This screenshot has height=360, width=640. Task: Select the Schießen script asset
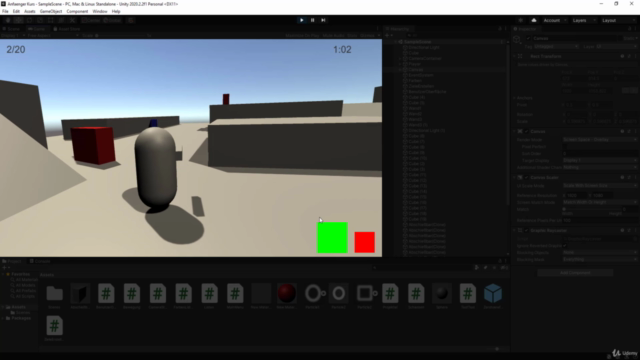coord(416,296)
